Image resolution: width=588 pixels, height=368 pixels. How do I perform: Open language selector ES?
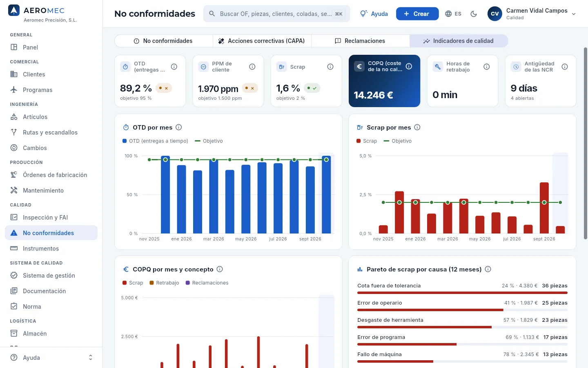pos(453,14)
